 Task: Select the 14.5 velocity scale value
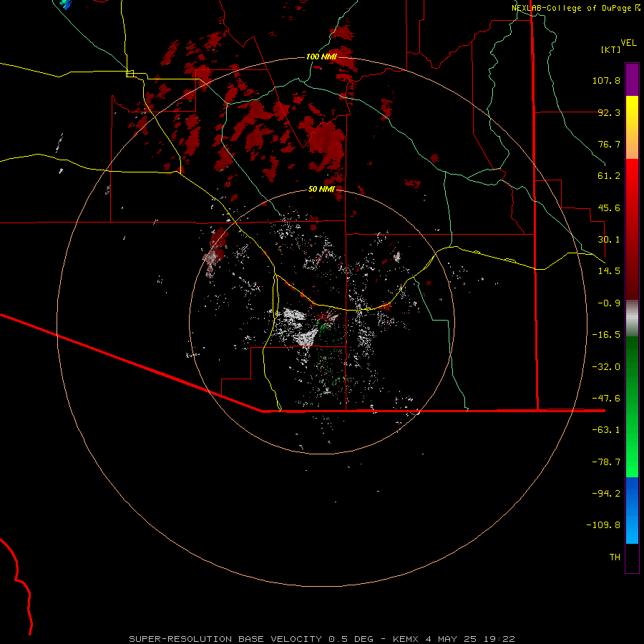click(x=609, y=271)
